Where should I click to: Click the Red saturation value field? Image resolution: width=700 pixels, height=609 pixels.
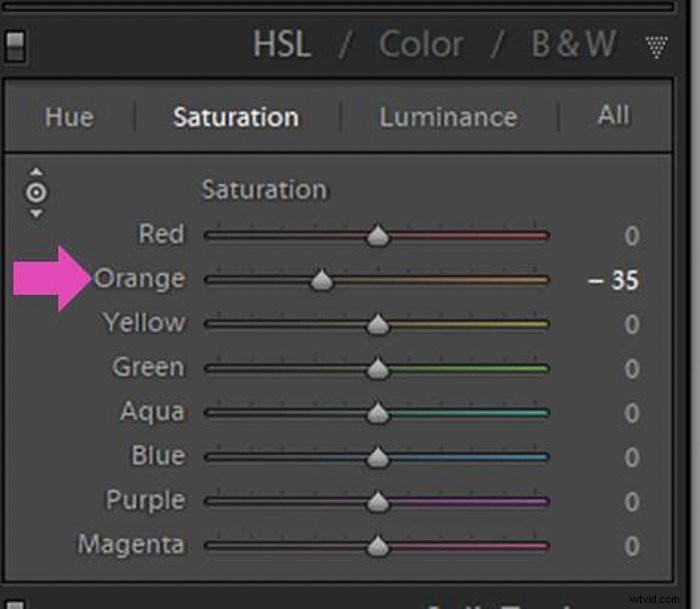pos(632,236)
